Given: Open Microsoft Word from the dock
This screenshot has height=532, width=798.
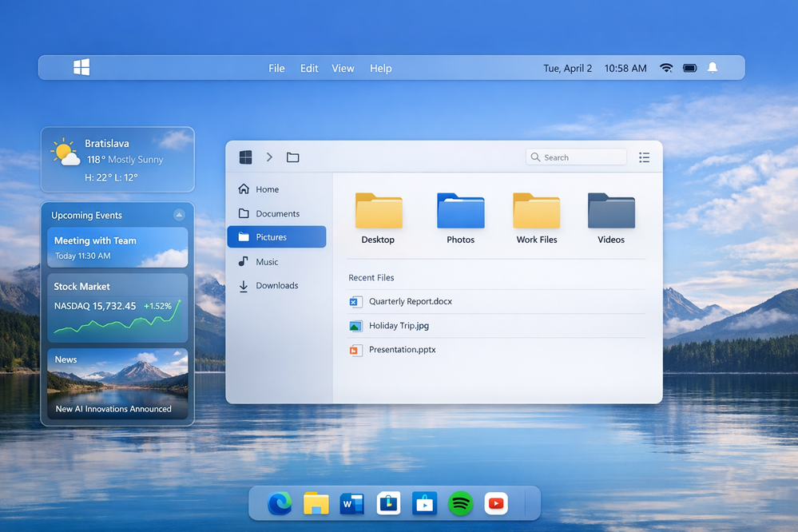Looking at the screenshot, I should click(351, 503).
